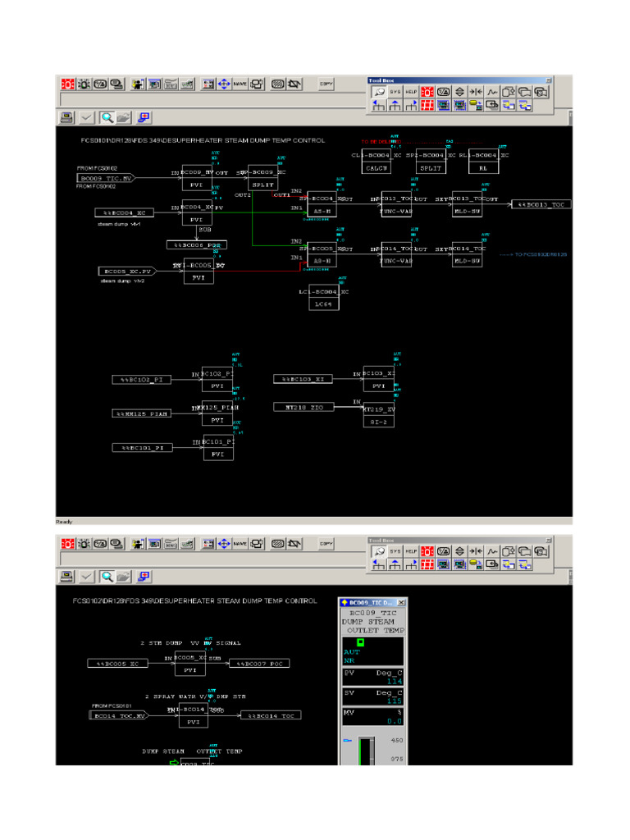Select CALCU block in FCS0101 drawing
The image size is (630, 840).
pos(376,162)
